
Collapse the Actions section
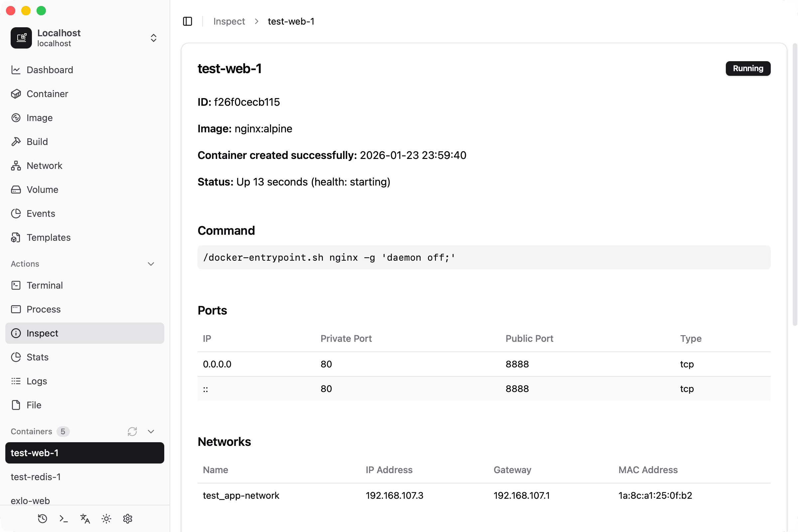pyautogui.click(x=151, y=264)
